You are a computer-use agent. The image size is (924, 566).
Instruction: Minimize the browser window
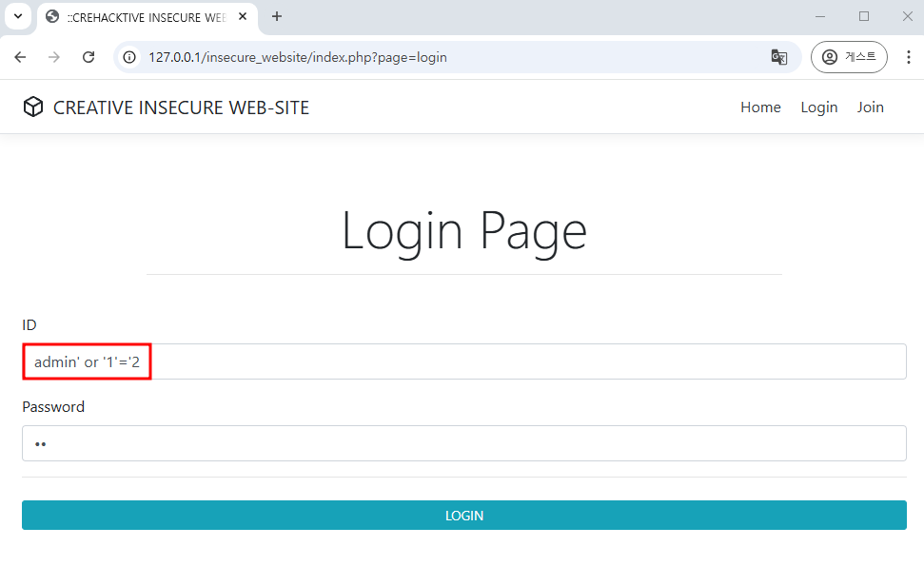point(819,16)
